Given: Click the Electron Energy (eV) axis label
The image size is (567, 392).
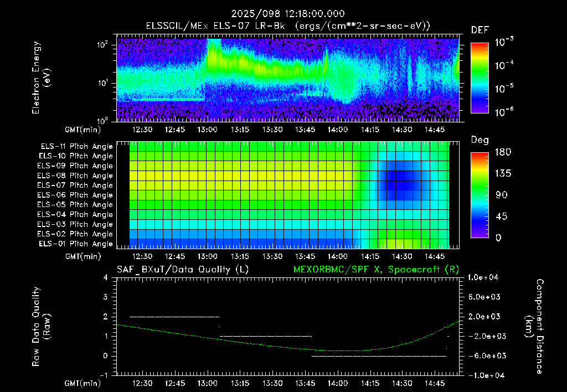Looking at the screenshot, I should point(41,78).
